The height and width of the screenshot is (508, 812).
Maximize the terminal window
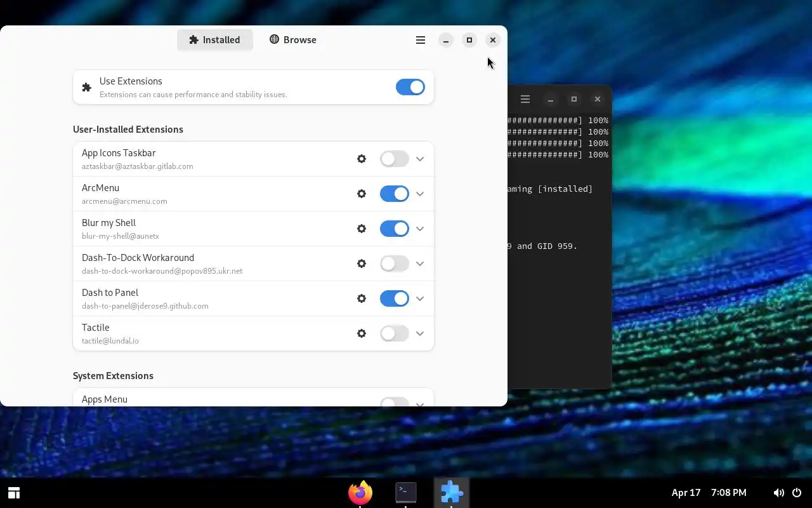click(x=574, y=99)
